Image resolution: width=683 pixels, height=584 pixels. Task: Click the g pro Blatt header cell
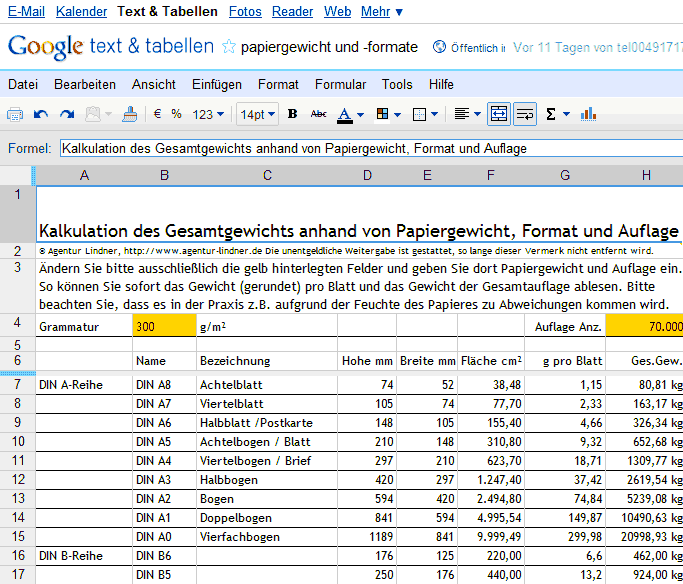tap(565, 361)
